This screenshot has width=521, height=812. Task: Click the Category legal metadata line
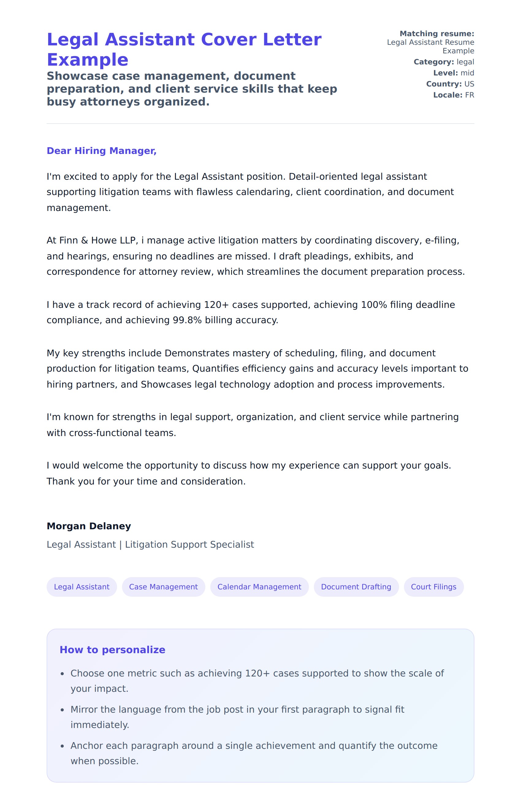click(443, 62)
